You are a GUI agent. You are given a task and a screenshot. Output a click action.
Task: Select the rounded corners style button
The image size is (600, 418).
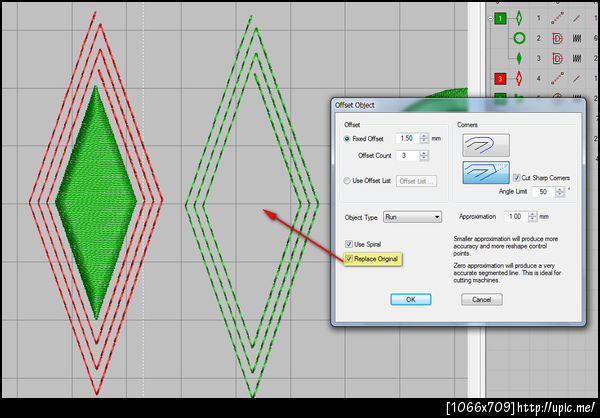click(x=486, y=145)
